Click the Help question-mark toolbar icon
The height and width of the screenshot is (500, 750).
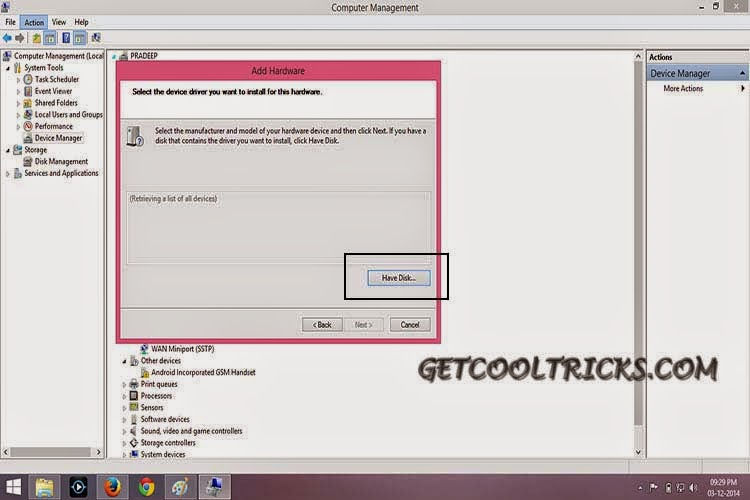(66, 38)
